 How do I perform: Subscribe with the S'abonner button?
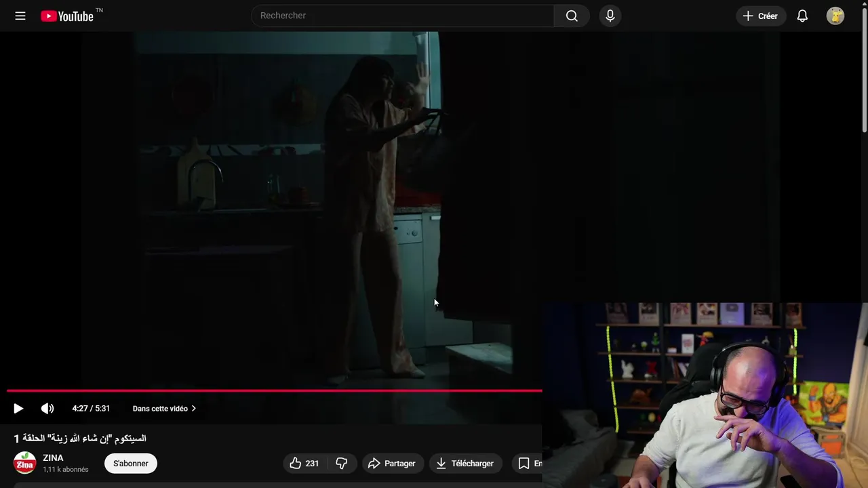tap(131, 464)
